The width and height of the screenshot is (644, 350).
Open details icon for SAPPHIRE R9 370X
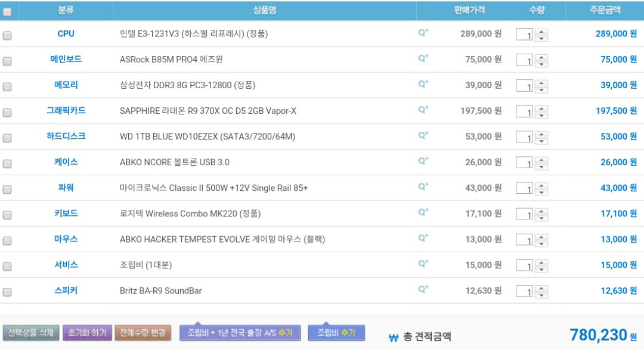tap(423, 110)
